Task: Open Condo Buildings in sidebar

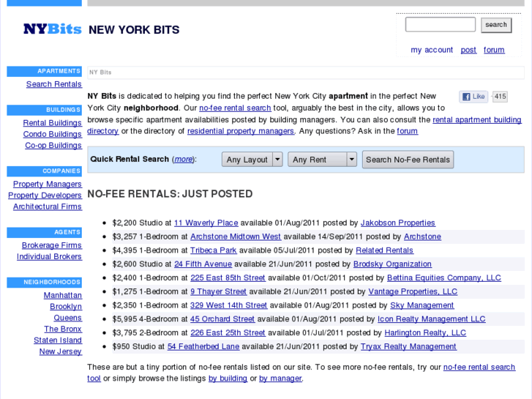Action: 52,134
